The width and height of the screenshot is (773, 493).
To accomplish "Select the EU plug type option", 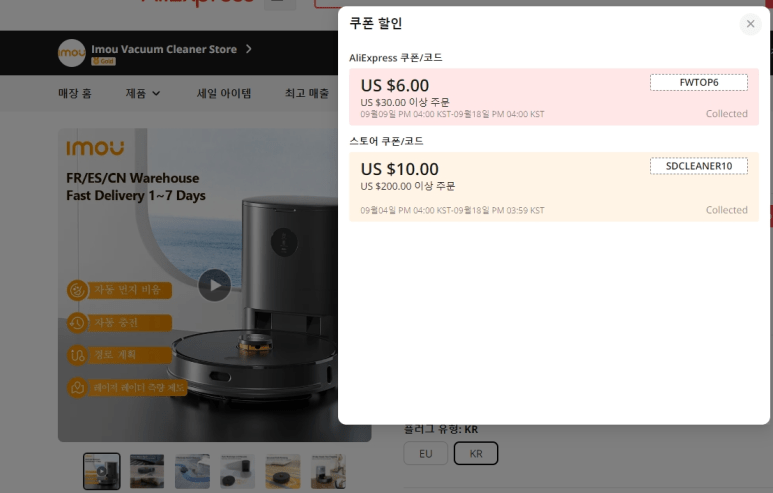I will (x=425, y=454).
